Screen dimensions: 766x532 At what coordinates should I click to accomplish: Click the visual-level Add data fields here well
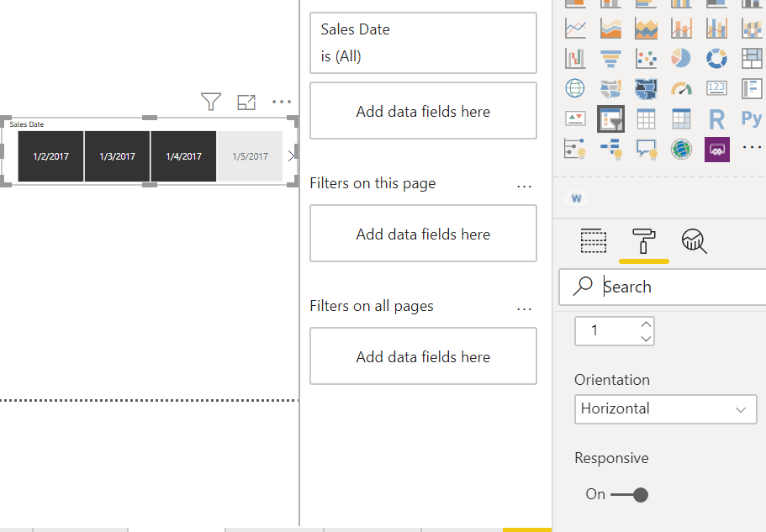point(423,111)
